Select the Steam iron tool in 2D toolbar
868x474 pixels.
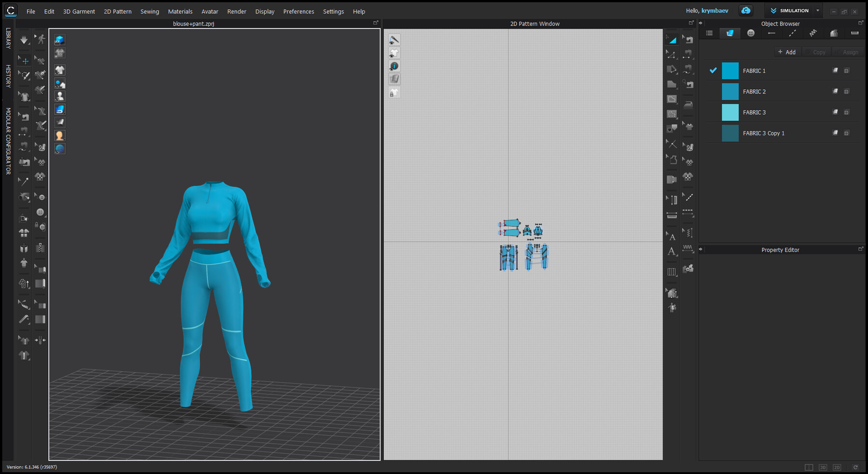click(689, 105)
